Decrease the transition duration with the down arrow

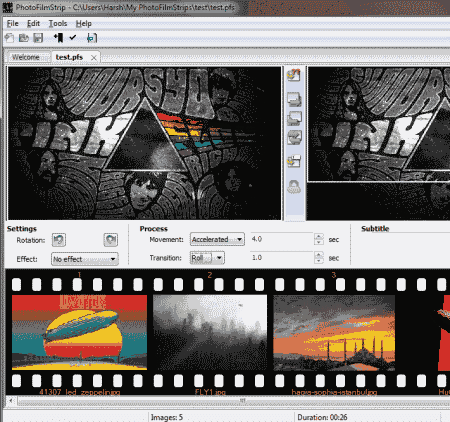tap(319, 260)
